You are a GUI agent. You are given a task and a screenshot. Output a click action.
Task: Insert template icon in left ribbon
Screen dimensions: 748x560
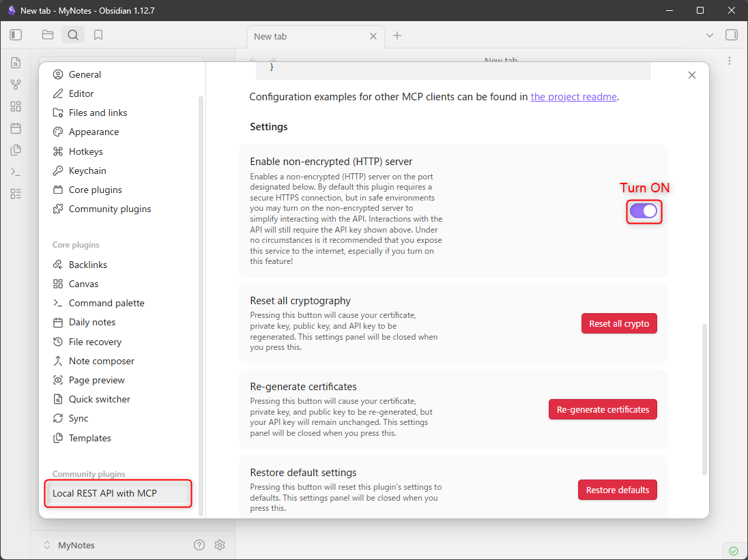click(16, 150)
